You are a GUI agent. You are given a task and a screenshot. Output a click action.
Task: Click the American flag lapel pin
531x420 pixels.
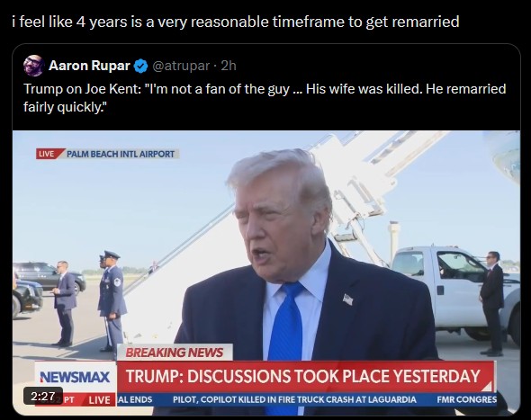pos(347,299)
